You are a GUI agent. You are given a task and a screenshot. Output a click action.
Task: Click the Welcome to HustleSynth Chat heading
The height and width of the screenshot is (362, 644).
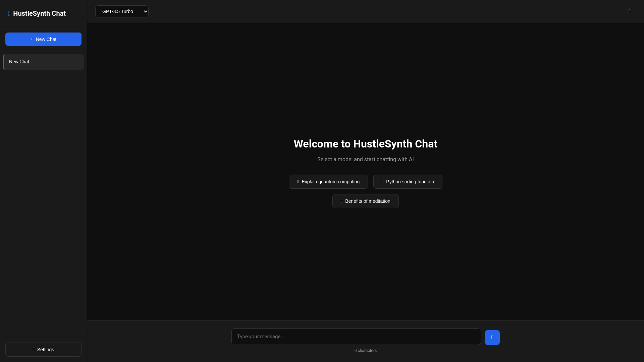pos(365,144)
